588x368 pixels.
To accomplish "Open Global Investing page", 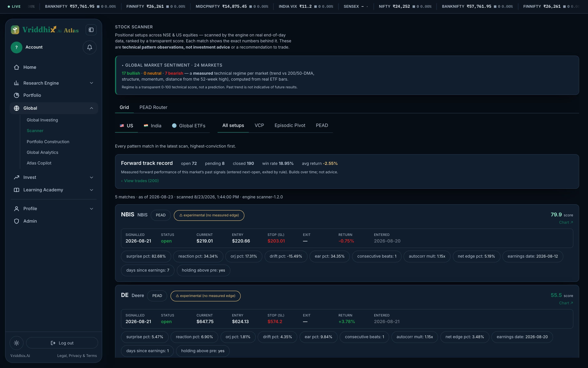I will coord(42,120).
